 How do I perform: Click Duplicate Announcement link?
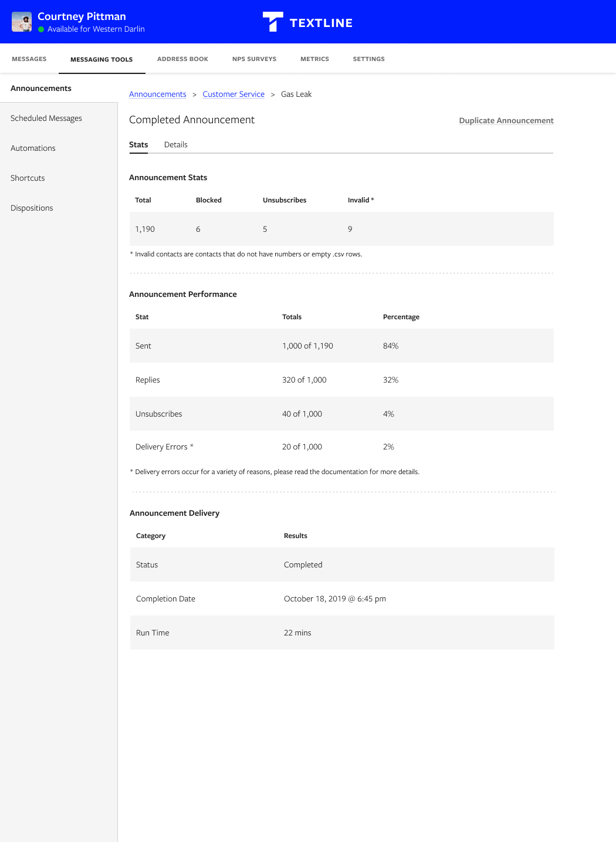506,120
